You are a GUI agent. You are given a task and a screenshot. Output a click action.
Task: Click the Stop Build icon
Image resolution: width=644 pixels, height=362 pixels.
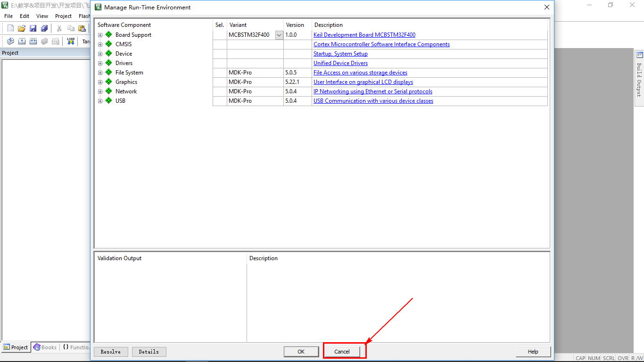coord(56,41)
